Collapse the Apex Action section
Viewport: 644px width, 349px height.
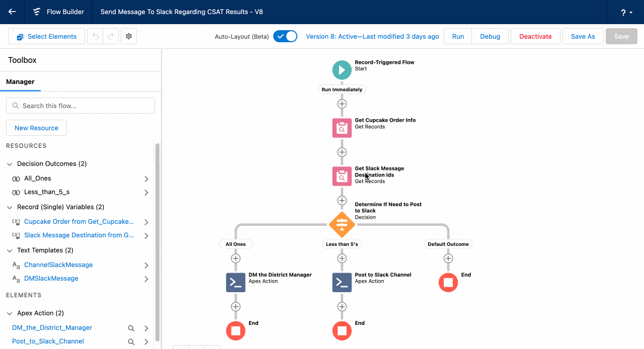(10, 313)
